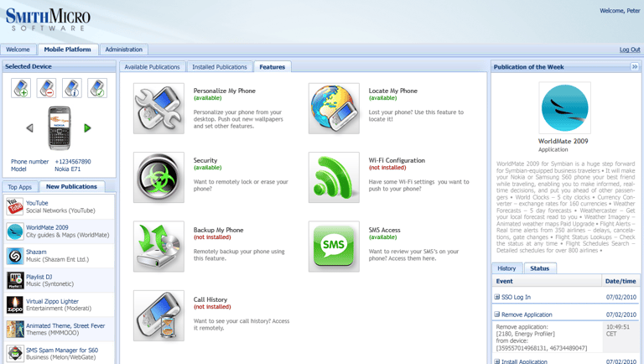The width and height of the screenshot is (644, 364).
Task: Click the WorldMate 2009 list icon
Action: pyautogui.click(x=15, y=231)
